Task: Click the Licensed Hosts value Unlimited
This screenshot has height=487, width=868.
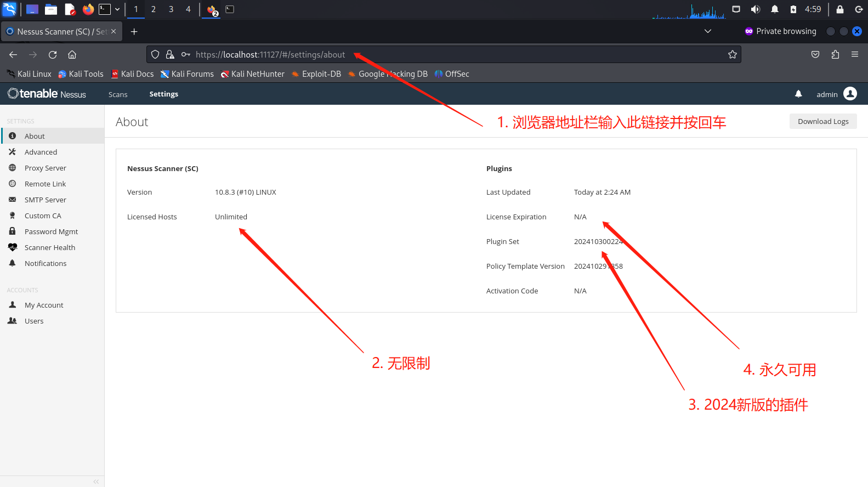Action: click(x=231, y=217)
